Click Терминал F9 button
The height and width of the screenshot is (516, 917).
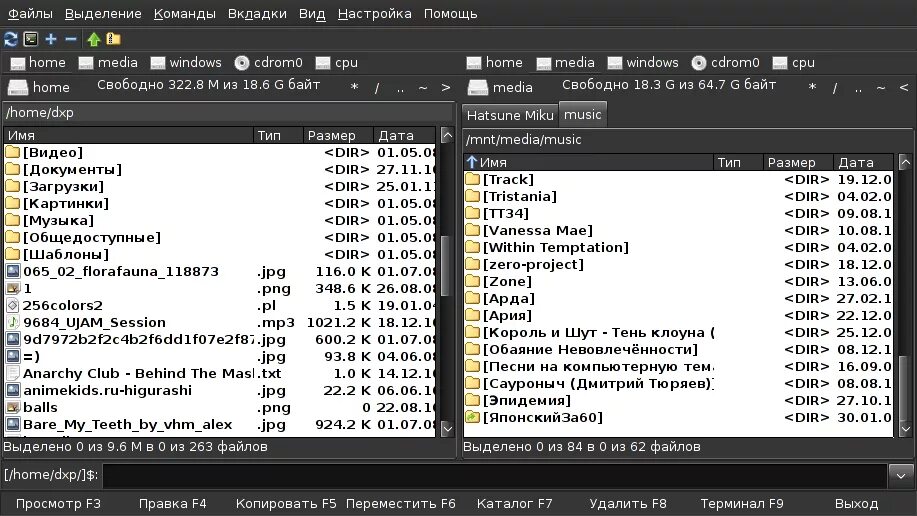point(742,504)
